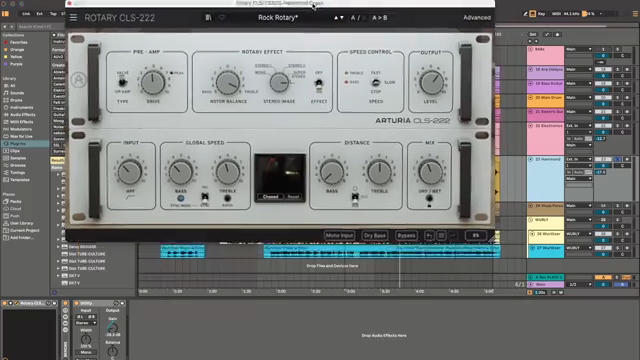Viewport: 640px width, 360px height.
Task: Open Drums in the Library sidebar
Action: 16,100
